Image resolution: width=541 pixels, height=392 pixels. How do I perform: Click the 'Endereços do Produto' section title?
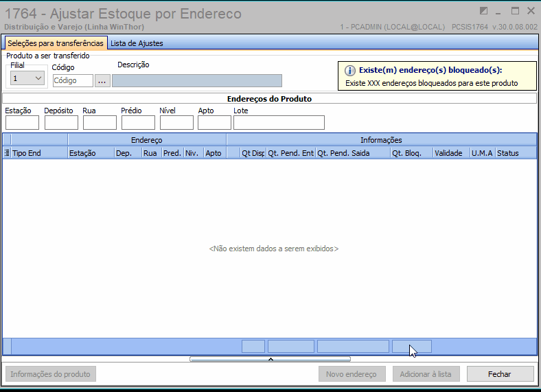[269, 99]
